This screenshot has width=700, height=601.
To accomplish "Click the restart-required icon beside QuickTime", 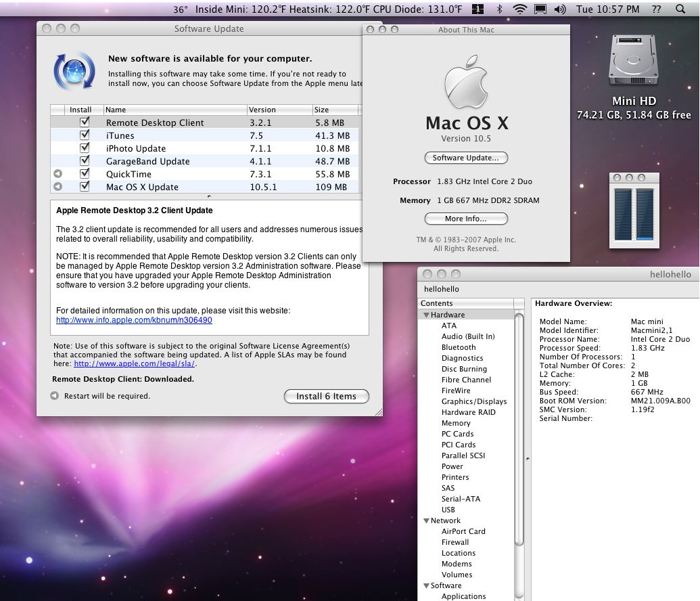I will coord(57,174).
